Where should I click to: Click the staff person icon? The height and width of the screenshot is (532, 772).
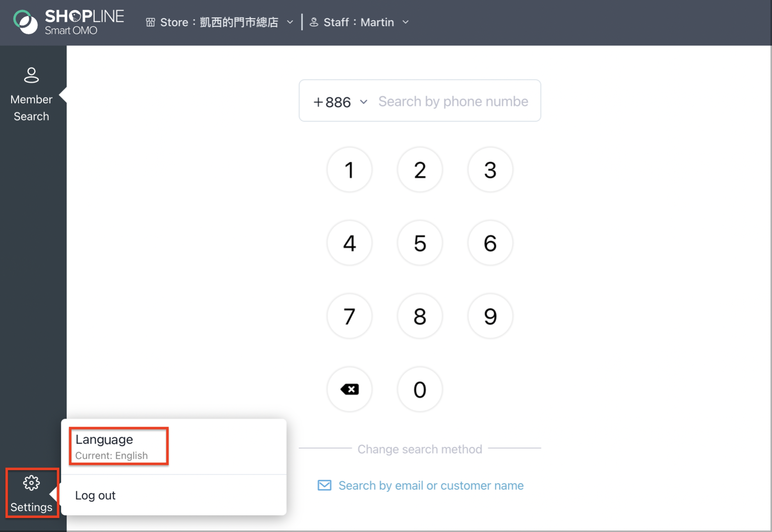point(314,22)
